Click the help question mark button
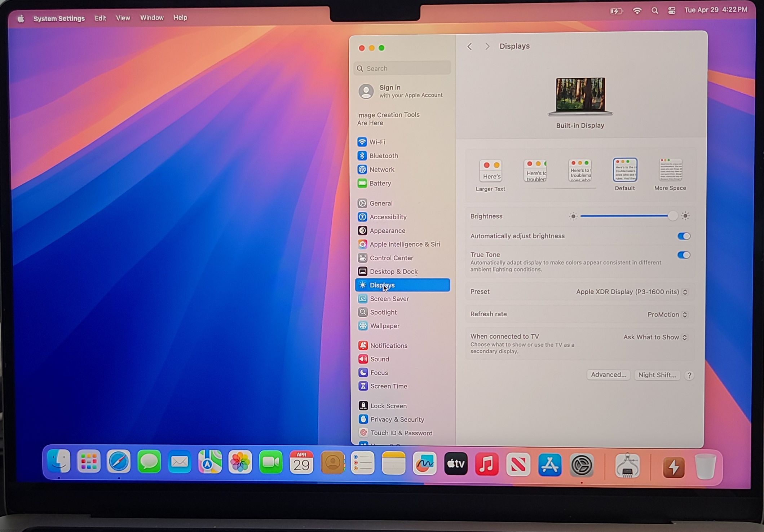 pos(689,375)
